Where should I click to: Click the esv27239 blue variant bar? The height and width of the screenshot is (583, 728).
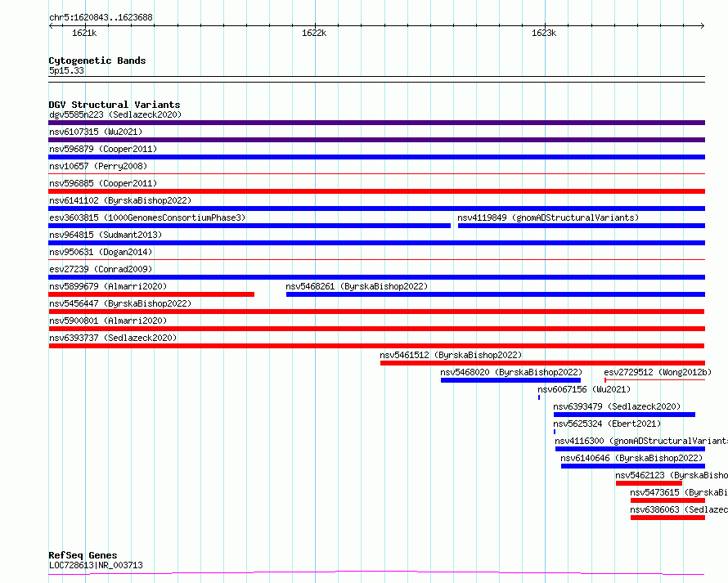(x=376, y=277)
